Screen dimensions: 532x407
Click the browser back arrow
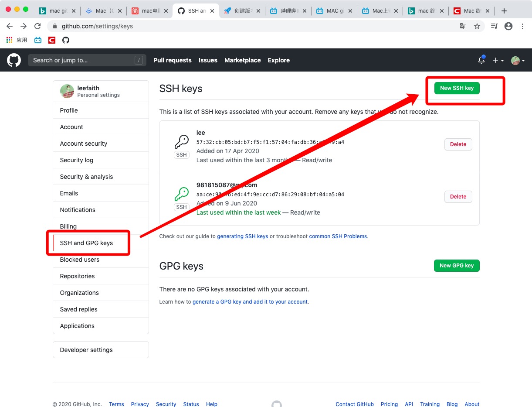coord(10,26)
